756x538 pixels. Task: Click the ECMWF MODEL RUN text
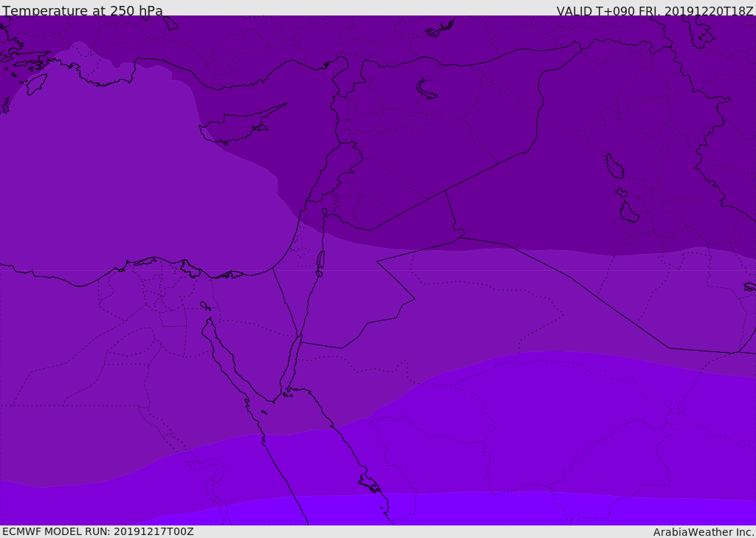(x=98, y=531)
